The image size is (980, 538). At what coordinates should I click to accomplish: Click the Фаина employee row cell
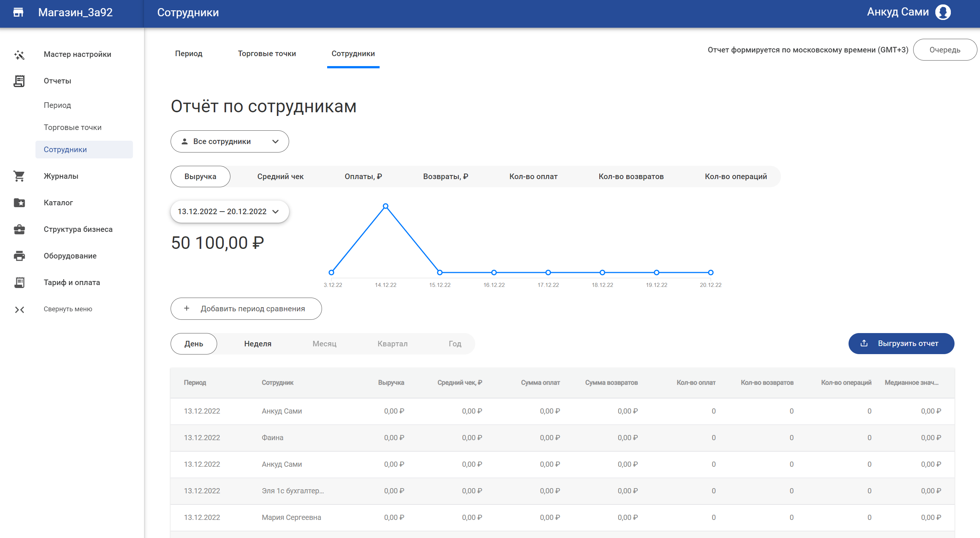(273, 438)
